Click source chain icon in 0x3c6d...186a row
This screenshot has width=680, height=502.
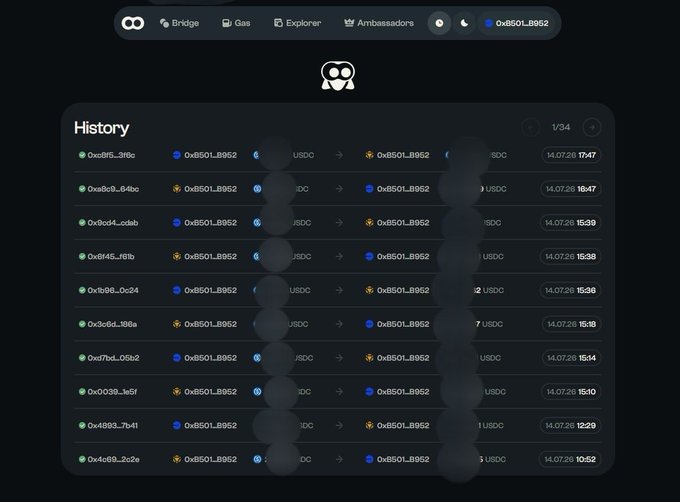pos(177,324)
